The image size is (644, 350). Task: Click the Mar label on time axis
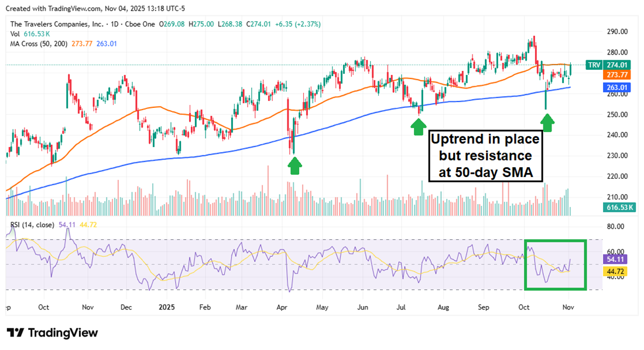click(241, 307)
